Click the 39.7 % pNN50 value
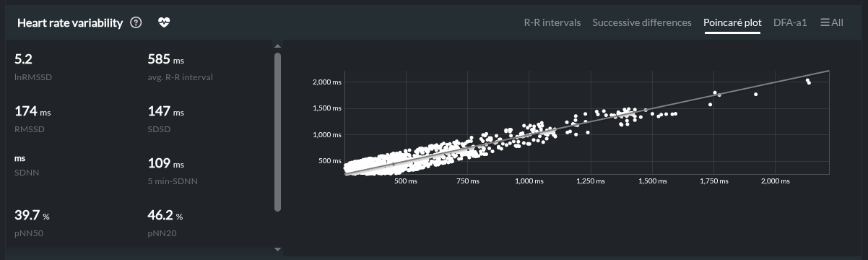The height and width of the screenshot is (260, 868). 32,215
